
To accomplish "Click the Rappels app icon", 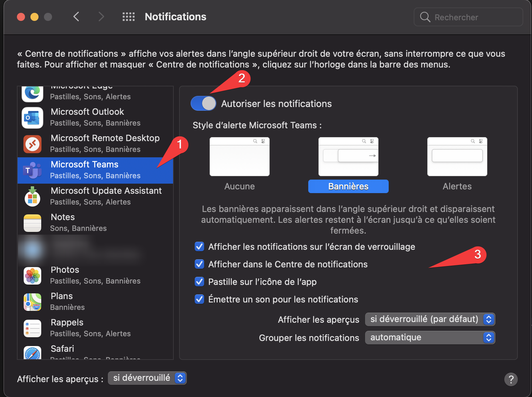I will click(x=32, y=328).
